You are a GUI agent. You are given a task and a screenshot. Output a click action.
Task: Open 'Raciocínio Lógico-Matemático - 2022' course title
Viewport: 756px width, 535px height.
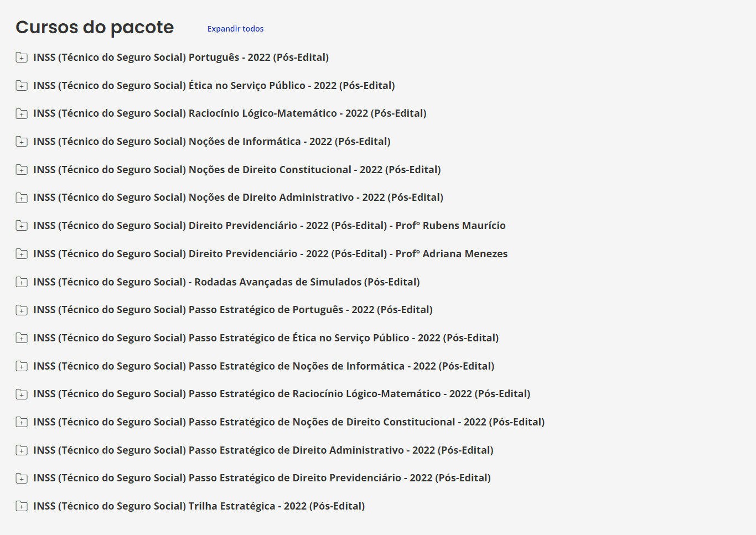coord(230,113)
